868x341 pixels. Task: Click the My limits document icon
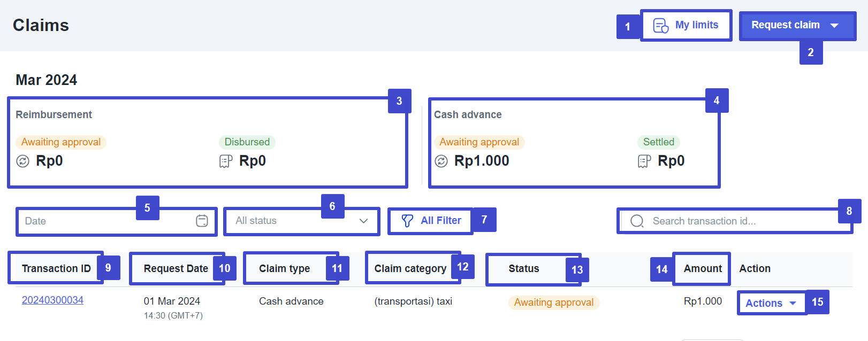click(x=661, y=26)
